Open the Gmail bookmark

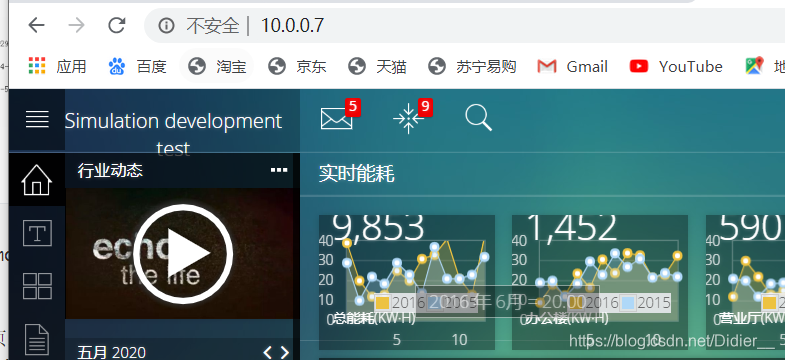click(x=572, y=66)
